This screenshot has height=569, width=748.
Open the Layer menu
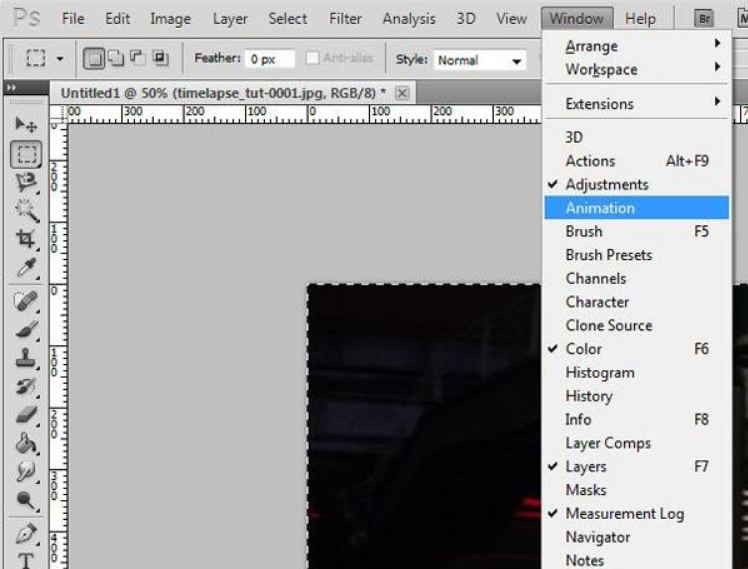[x=230, y=19]
